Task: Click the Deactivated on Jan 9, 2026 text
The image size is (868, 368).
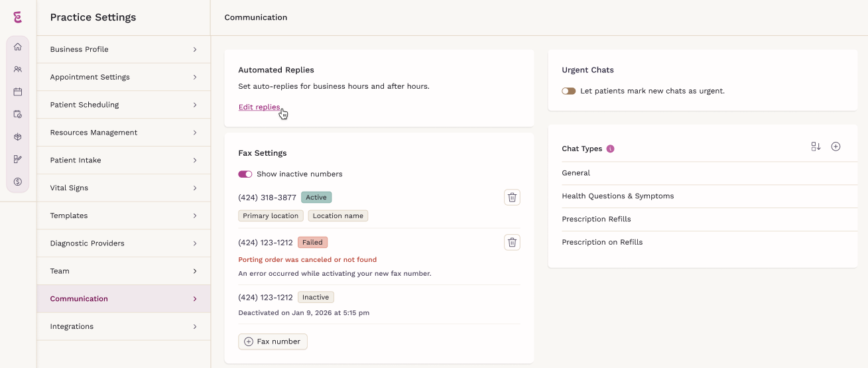Action: 304,313
